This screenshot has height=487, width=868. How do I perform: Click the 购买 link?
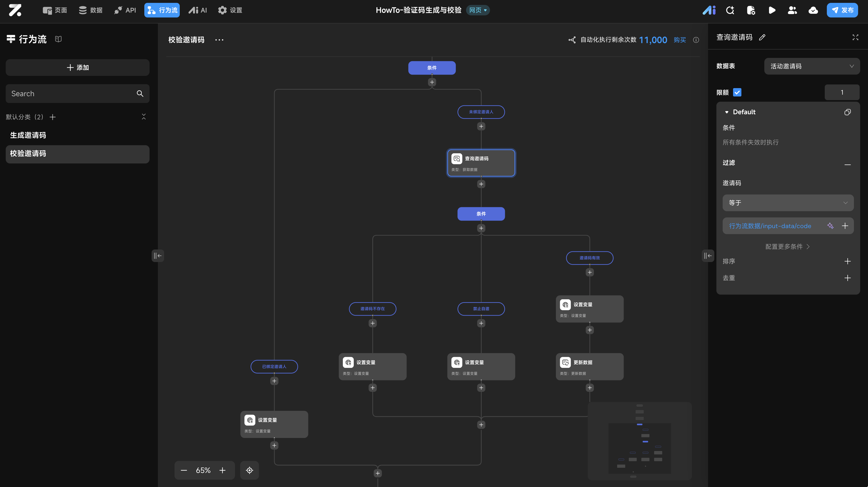[x=680, y=40]
